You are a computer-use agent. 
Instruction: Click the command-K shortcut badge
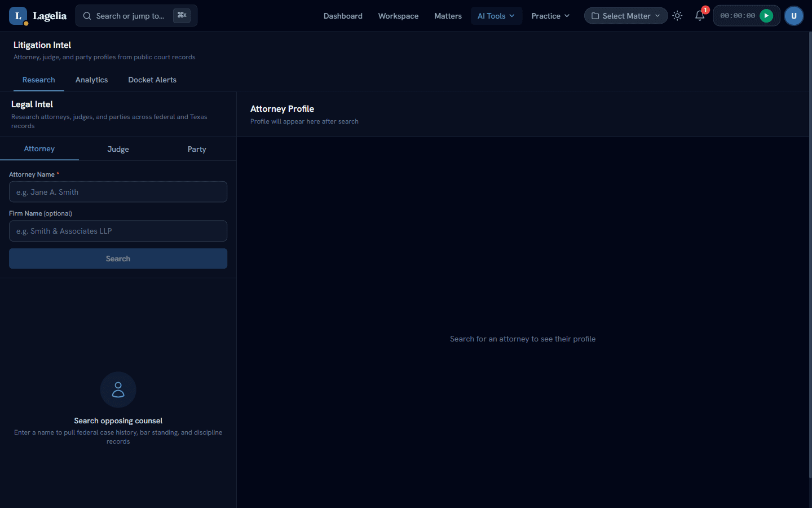click(x=182, y=15)
